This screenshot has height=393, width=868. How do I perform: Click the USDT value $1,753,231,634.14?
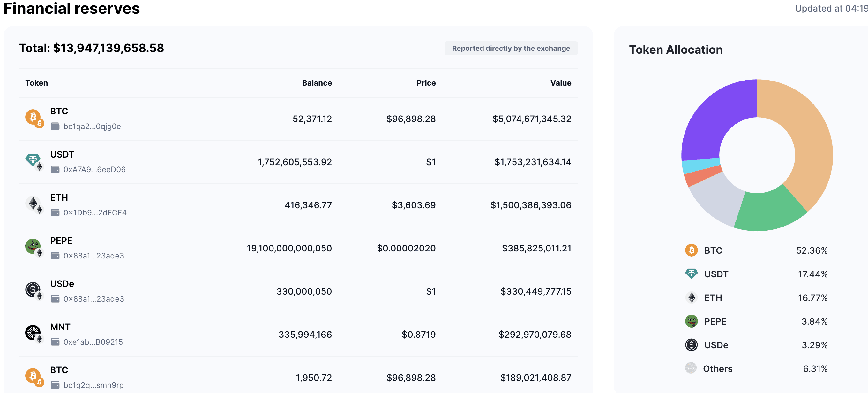click(x=533, y=162)
